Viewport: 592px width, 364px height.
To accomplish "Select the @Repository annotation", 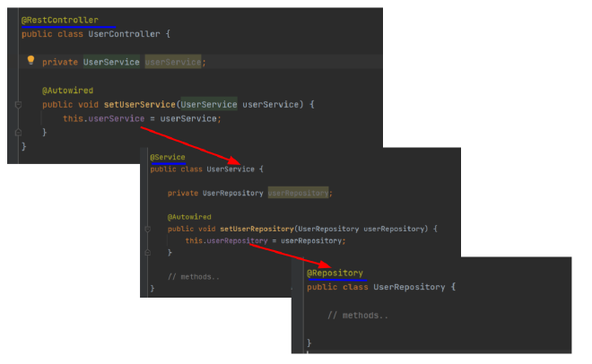I will 335,273.
